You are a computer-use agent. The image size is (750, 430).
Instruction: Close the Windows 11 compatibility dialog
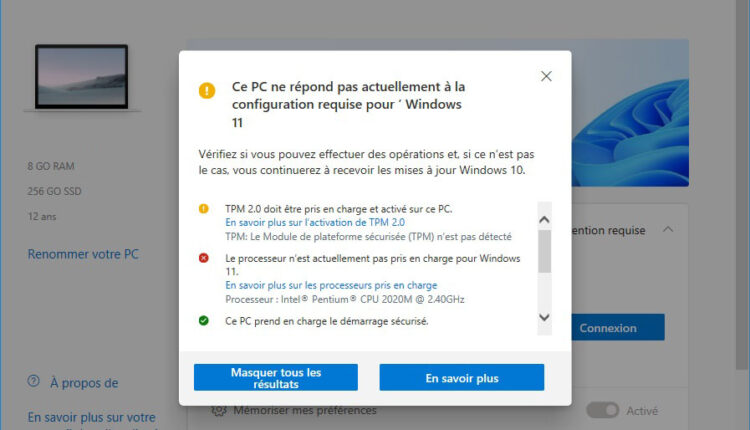(x=546, y=77)
